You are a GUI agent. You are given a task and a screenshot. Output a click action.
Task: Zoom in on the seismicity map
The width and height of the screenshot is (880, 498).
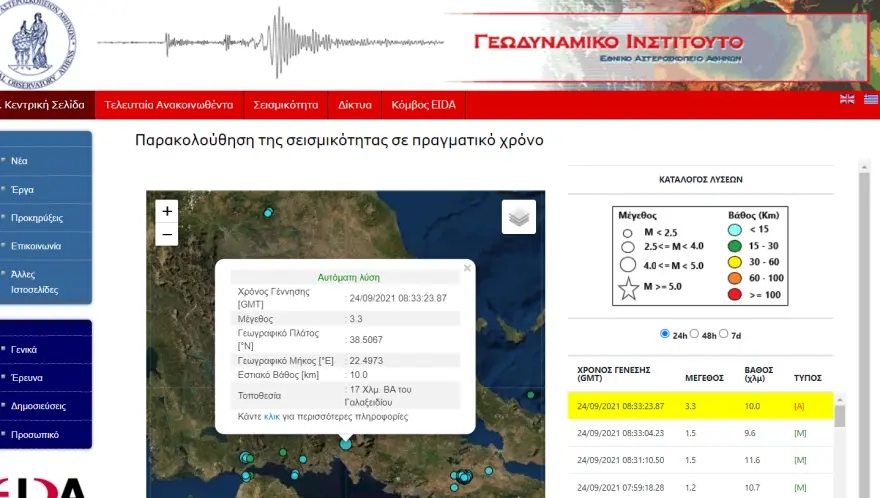click(167, 211)
